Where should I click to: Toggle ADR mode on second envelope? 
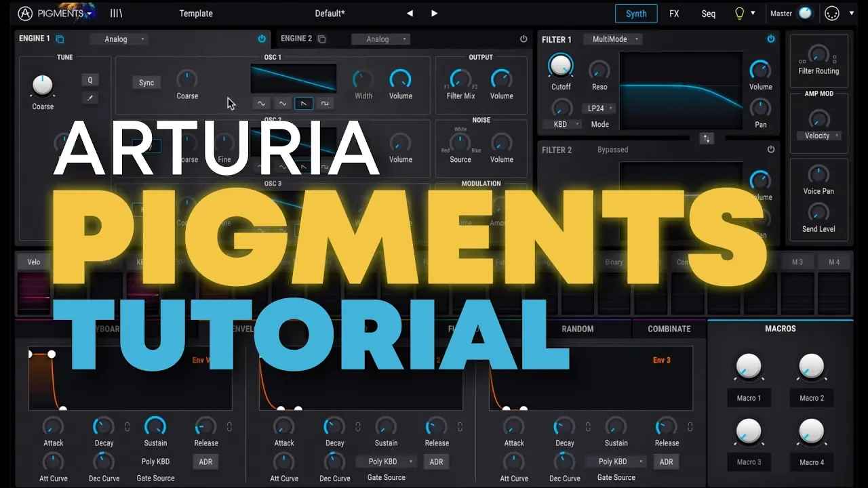click(436, 462)
